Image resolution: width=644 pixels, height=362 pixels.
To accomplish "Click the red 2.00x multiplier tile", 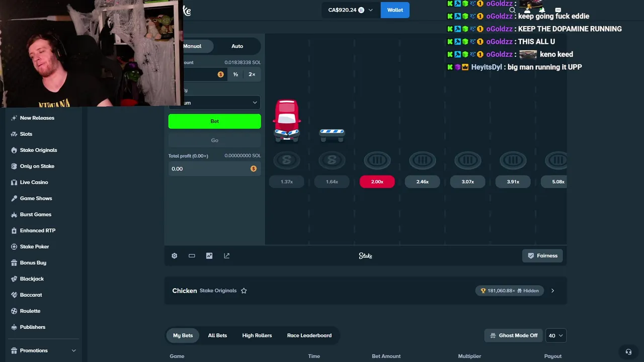I will 377,182.
